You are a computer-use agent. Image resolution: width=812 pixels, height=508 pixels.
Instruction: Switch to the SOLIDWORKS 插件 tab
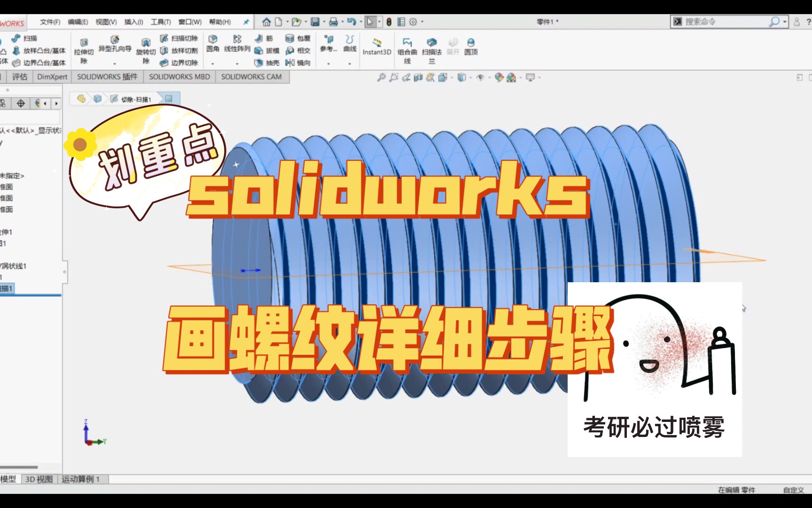(x=108, y=77)
